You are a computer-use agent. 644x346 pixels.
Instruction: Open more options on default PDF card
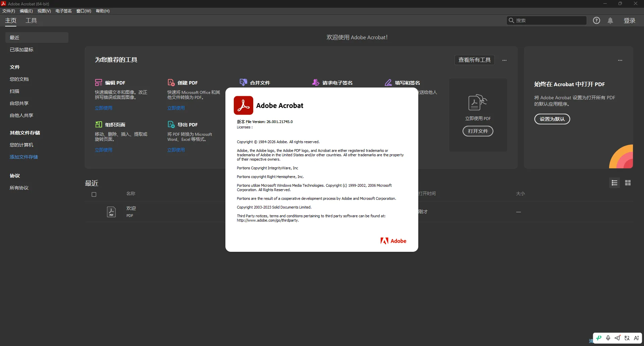tap(620, 60)
